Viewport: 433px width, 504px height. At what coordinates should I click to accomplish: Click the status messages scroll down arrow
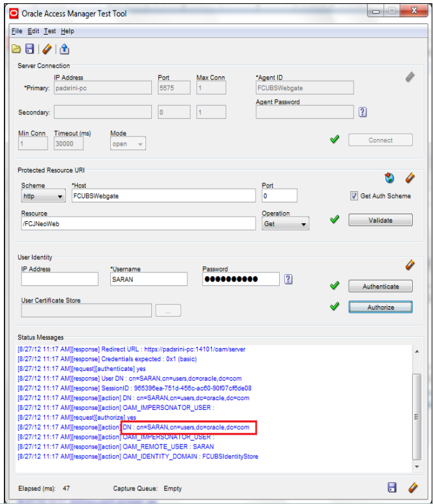click(x=417, y=467)
